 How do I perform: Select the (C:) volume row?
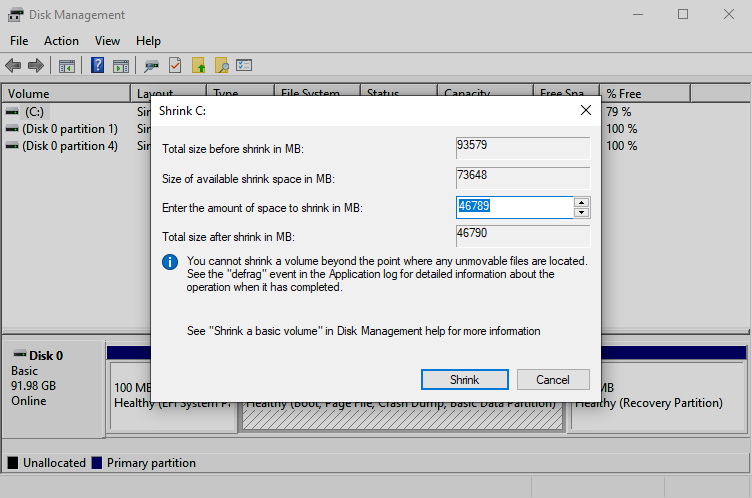pyautogui.click(x=36, y=112)
